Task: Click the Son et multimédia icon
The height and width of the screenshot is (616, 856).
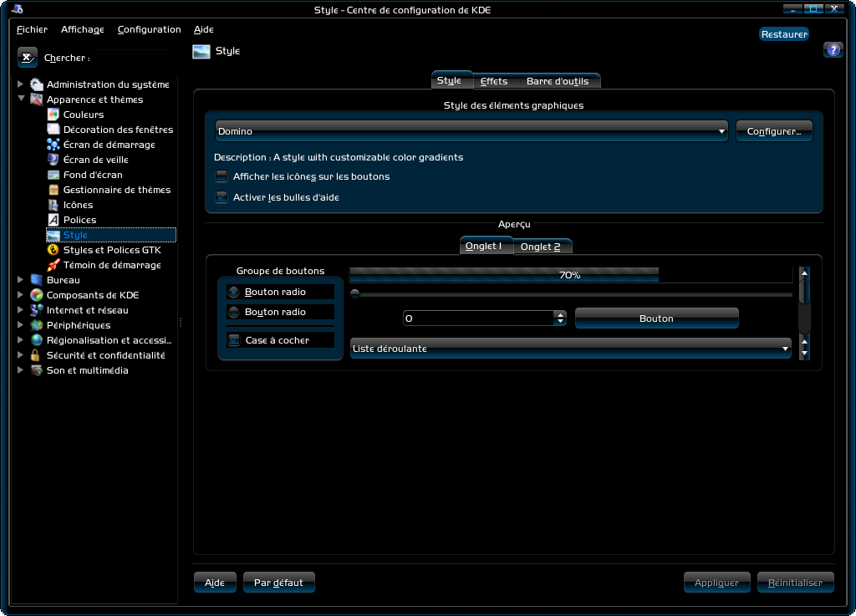Action: coord(36,370)
